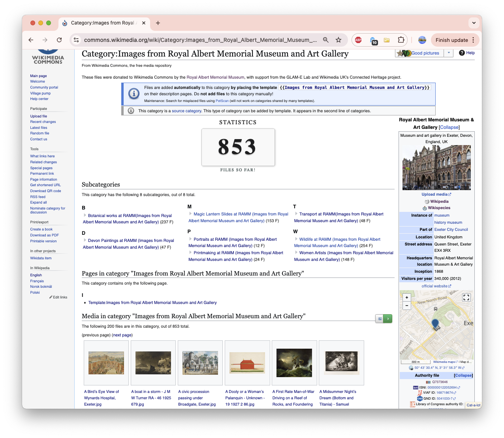
Task: Switch to Polski language version
Action: click(x=35, y=293)
